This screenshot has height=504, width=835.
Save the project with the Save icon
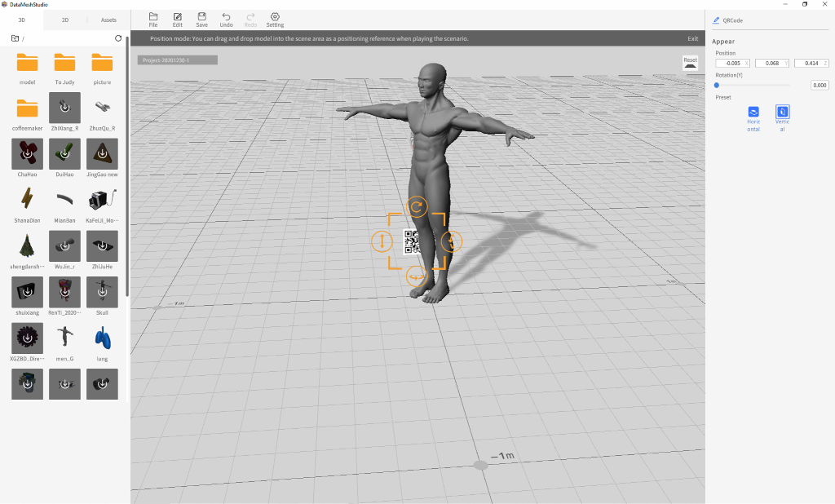pyautogui.click(x=202, y=20)
